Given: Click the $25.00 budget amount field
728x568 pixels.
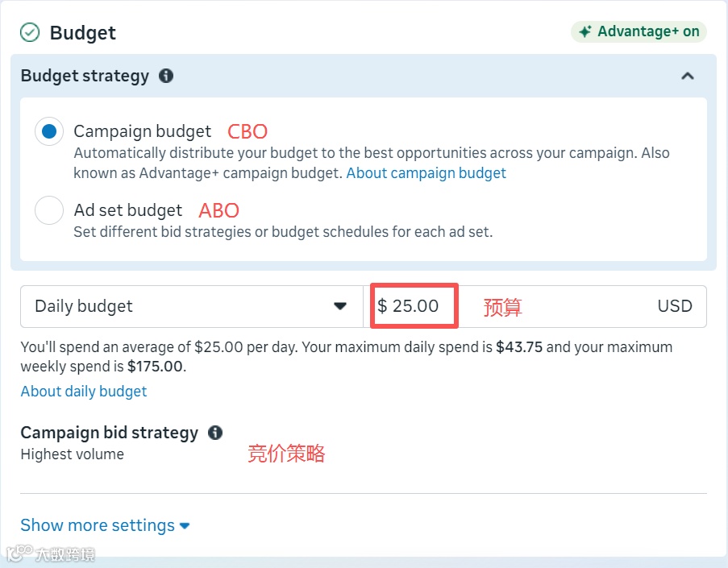Looking at the screenshot, I should click(x=414, y=306).
